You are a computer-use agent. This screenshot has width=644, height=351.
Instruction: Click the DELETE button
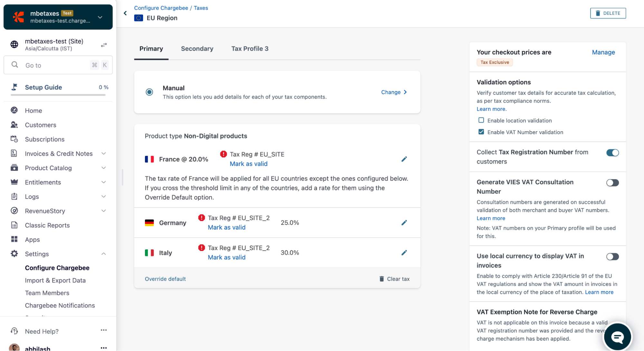608,13
